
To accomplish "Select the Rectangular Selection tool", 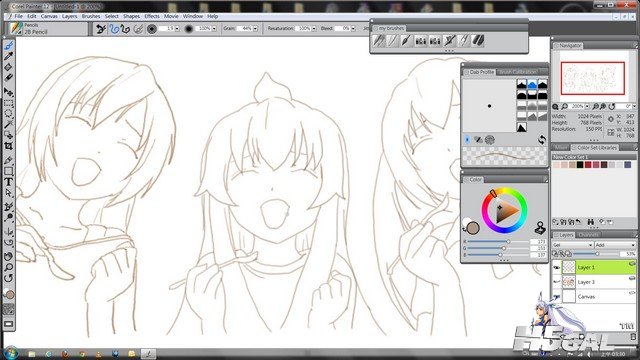I will point(9,103).
